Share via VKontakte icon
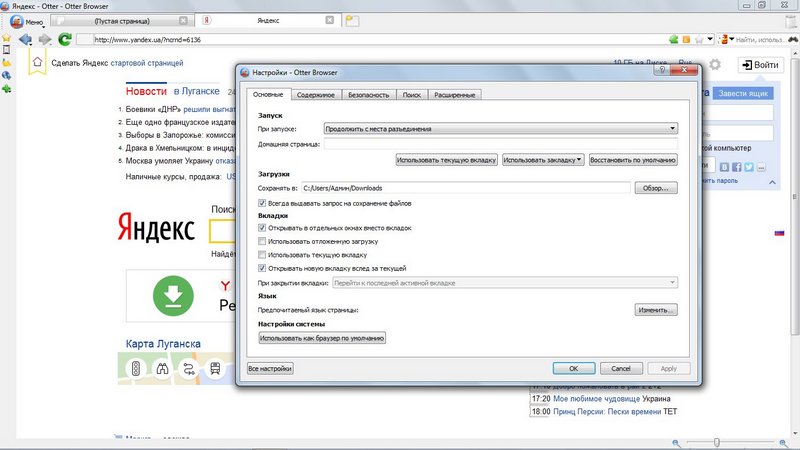800x450 pixels. click(x=724, y=167)
